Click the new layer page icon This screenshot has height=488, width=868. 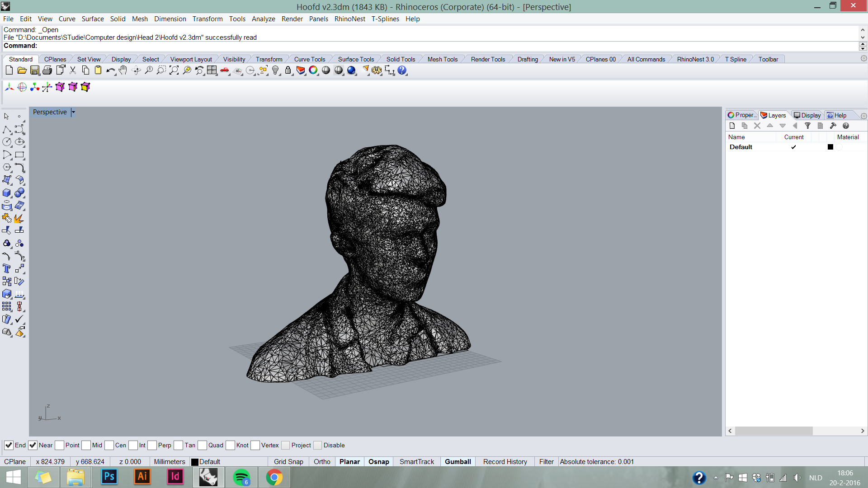(x=732, y=126)
